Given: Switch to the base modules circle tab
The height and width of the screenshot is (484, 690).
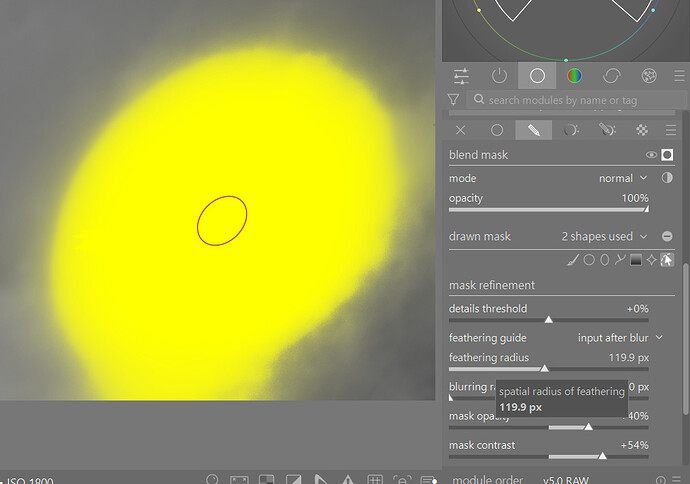Looking at the screenshot, I should pyautogui.click(x=537, y=76).
